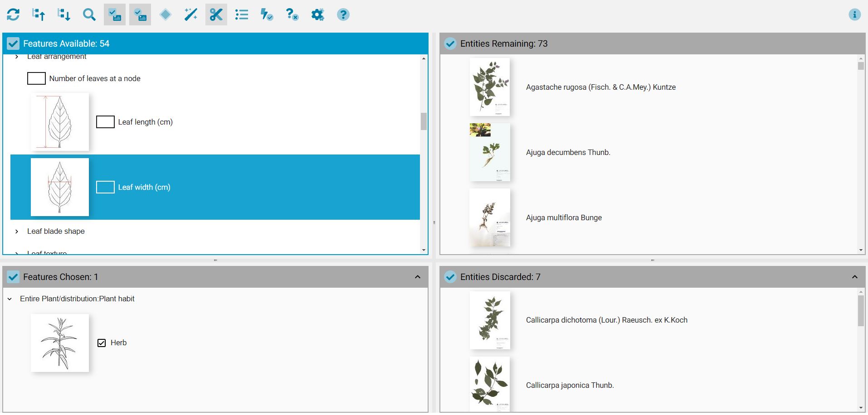Click the info icon at top right
The height and width of the screenshot is (415, 868).
(x=855, y=14)
